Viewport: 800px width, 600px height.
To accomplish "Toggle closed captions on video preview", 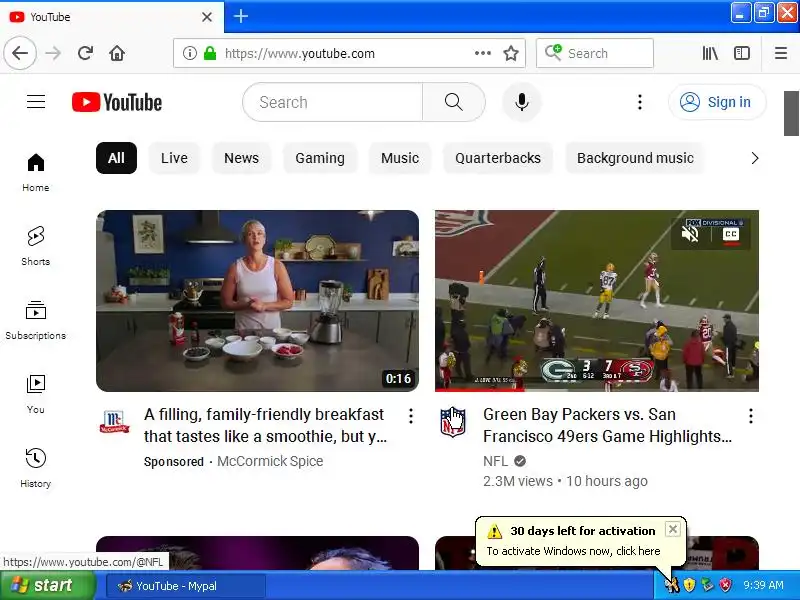I will (x=731, y=234).
